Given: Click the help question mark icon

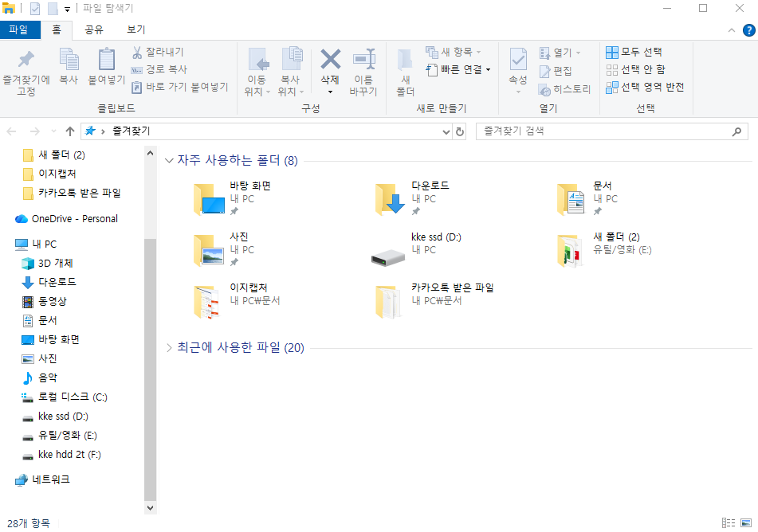Looking at the screenshot, I should click(x=748, y=30).
